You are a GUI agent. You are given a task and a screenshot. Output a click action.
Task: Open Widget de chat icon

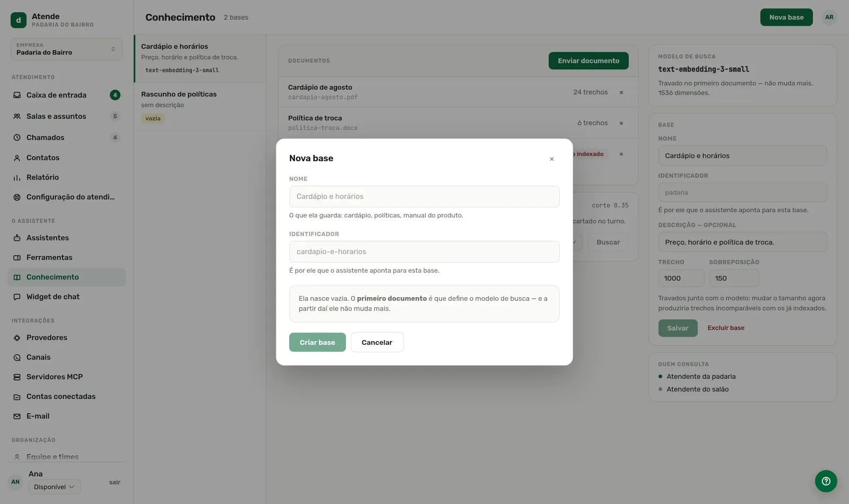coord(17,297)
